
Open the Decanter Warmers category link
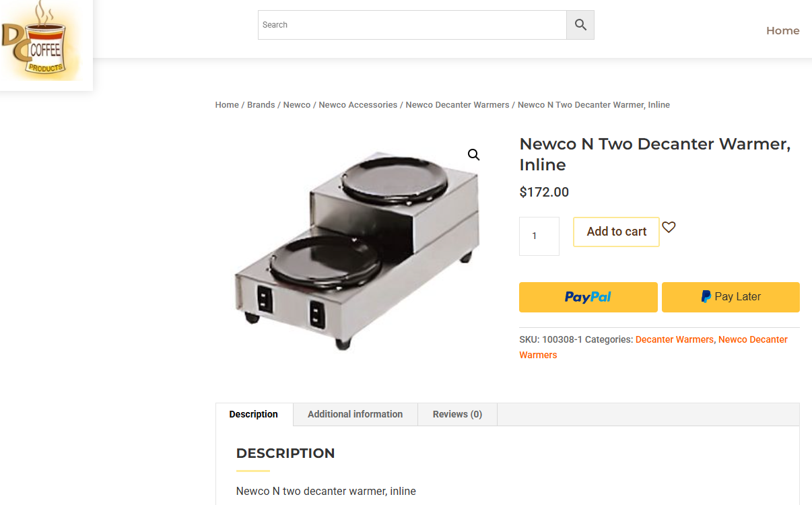[674, 339]
